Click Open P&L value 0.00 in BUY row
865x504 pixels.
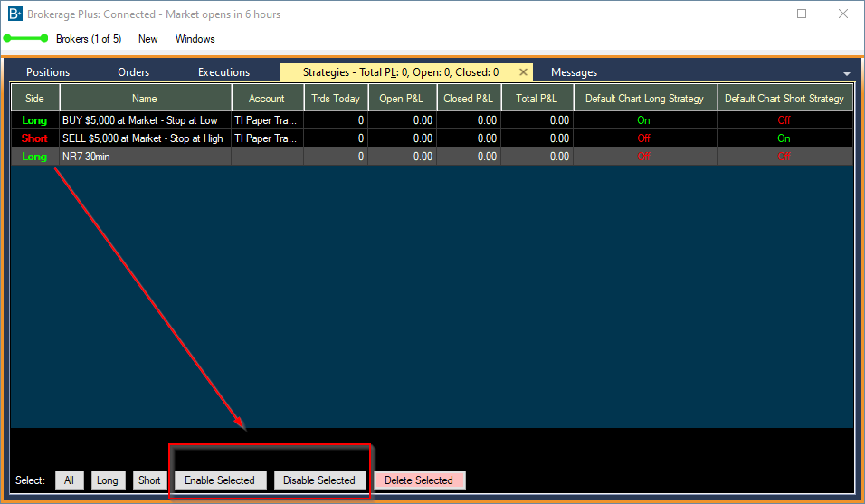pyautogui.click(x=403, y=120)
